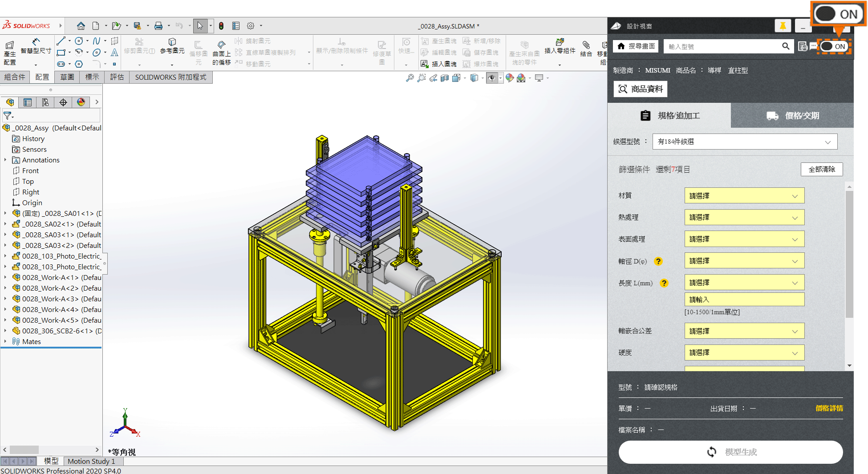Click the 長度 length input field
Image resolution: width=868 pixels, height=474 pixels.
(744, 299)
